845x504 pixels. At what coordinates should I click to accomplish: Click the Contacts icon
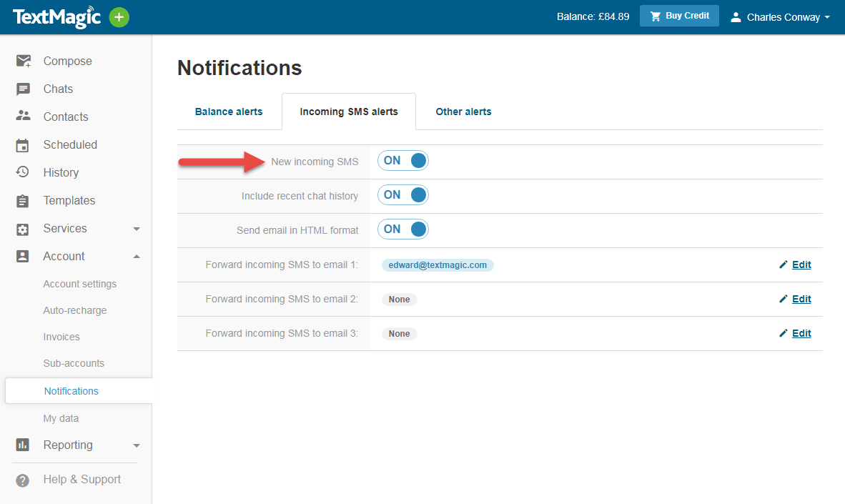(22, 117)
